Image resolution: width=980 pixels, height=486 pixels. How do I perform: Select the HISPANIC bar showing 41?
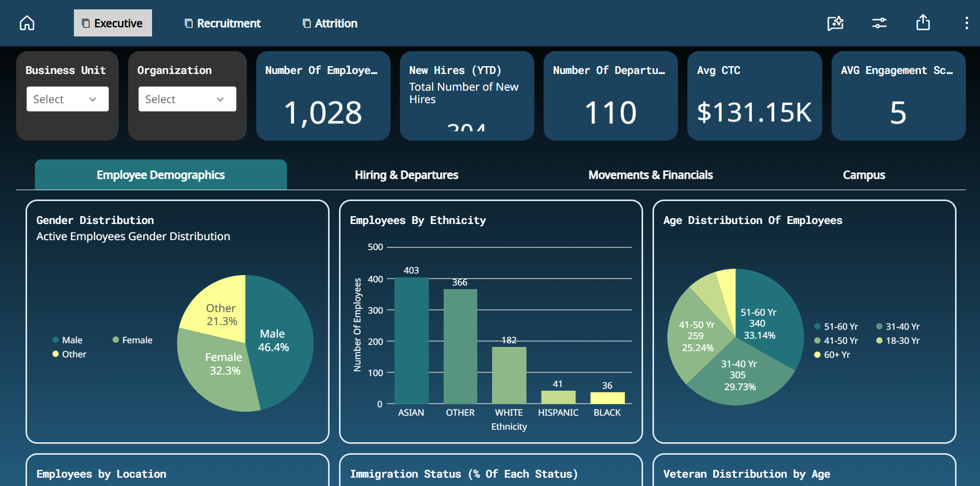(558, 397)
